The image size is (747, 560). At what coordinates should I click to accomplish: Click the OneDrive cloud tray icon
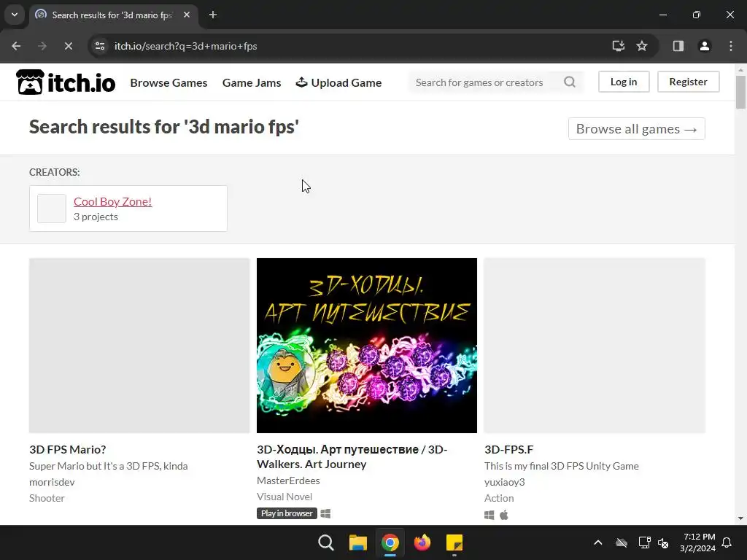pyautogui.click(x=622, y=542)
